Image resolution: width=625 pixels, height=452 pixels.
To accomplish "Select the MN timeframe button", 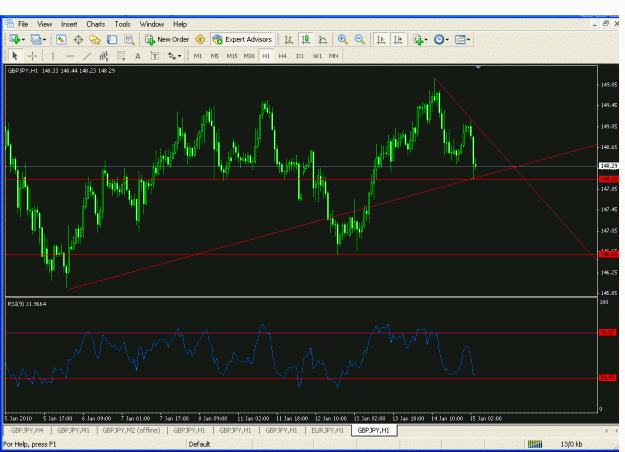I will coord(334,56).
